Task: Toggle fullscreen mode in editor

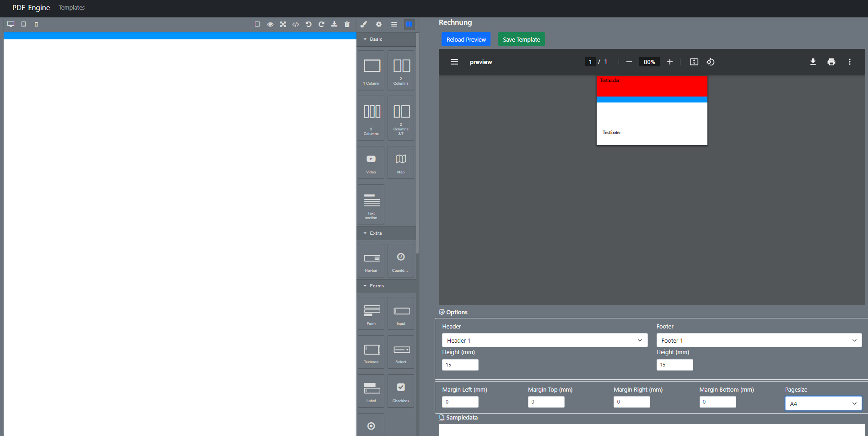Action: pos(283,24)
